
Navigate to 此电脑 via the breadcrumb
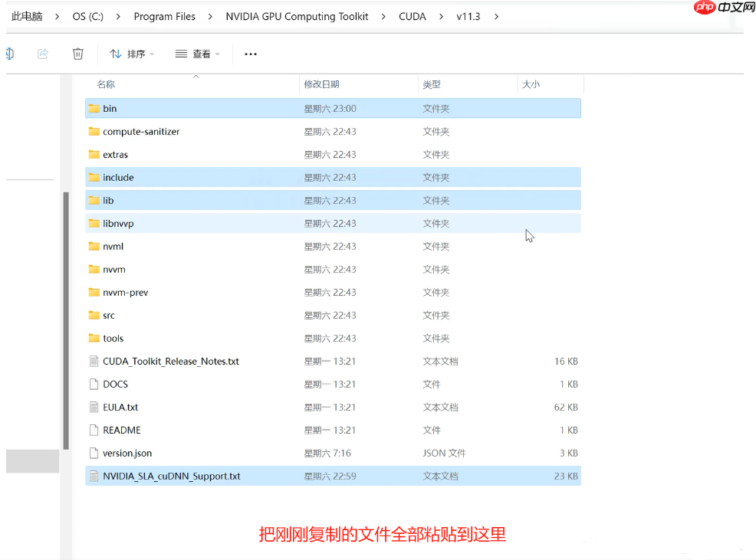tap(27, 15)
